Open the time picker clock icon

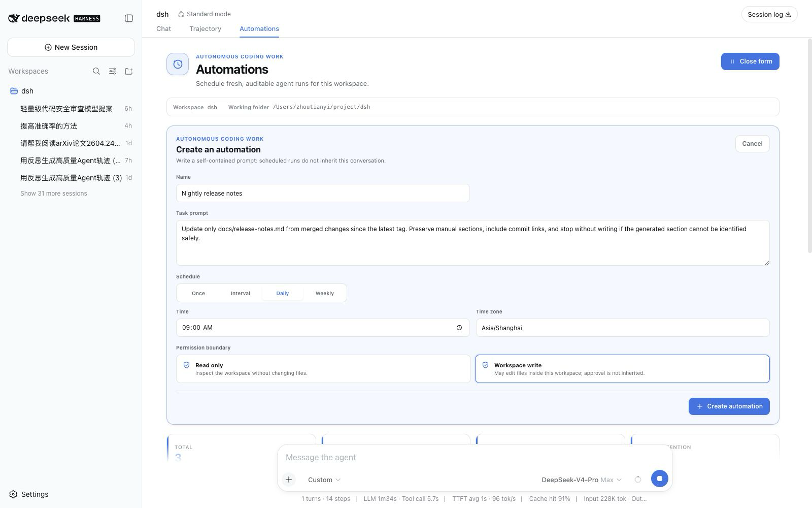459,328
